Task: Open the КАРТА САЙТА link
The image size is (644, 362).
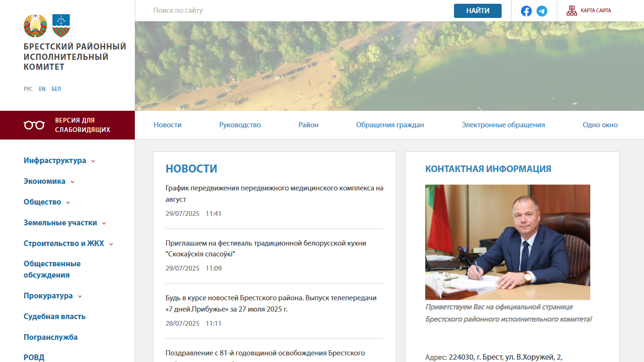Action: [596, 10]
